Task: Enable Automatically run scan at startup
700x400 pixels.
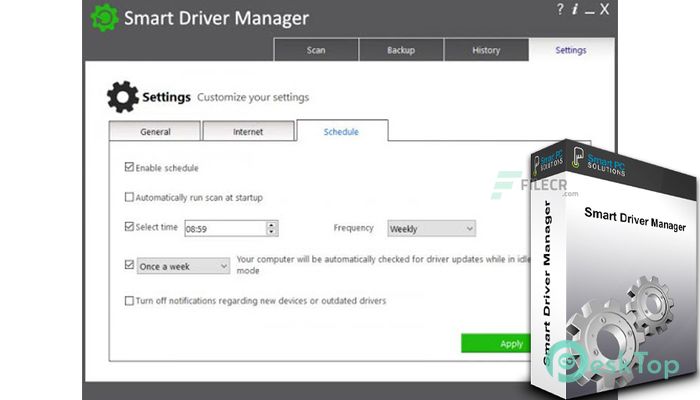Action: [129, 197]
